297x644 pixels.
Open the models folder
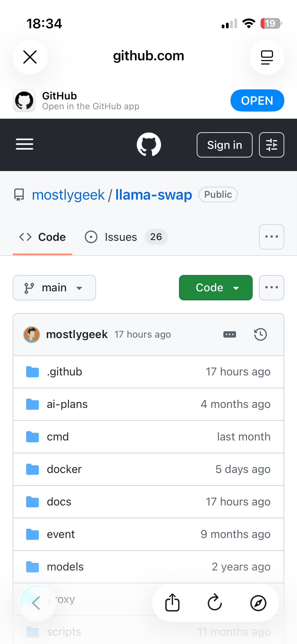point(65,567)
